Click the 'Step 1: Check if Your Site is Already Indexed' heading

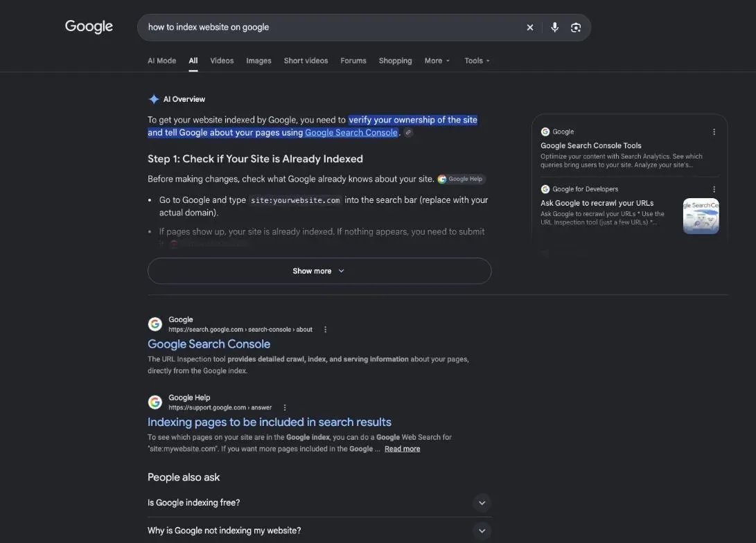(255, 159)
